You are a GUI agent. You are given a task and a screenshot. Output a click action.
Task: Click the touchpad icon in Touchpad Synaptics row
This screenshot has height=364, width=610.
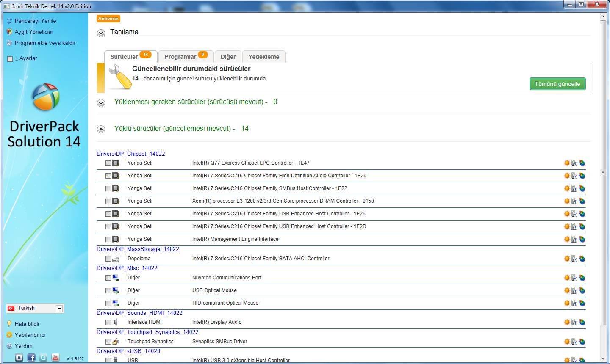pos(116,342)
